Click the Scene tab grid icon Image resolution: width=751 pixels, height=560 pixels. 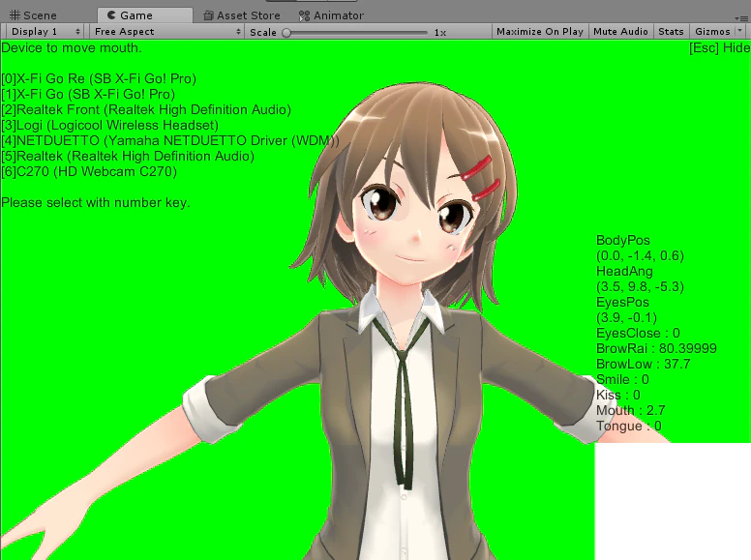click(15, 15)
